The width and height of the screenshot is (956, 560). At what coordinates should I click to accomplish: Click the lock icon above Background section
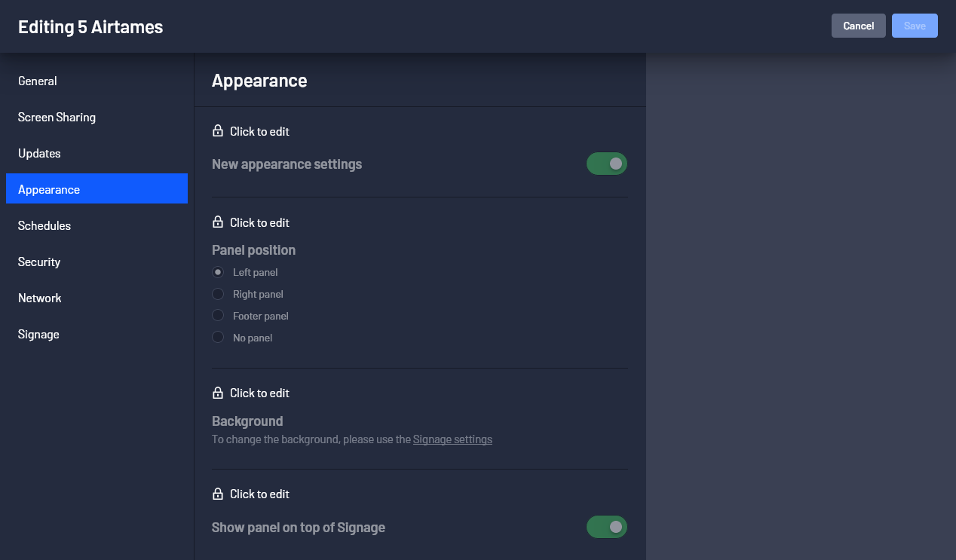click(x=218, y=393)
